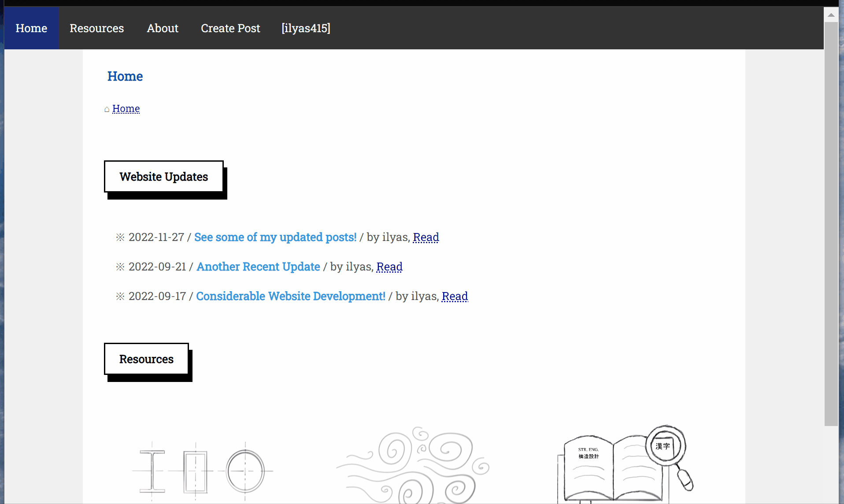Click the ※ bullet before 2022-11-27

point(120,237)
